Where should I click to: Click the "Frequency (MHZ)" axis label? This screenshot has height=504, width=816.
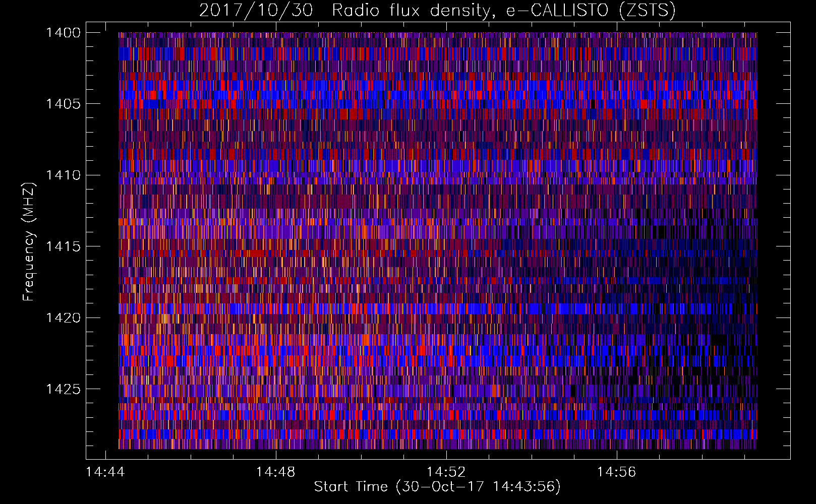coord(29,242)
